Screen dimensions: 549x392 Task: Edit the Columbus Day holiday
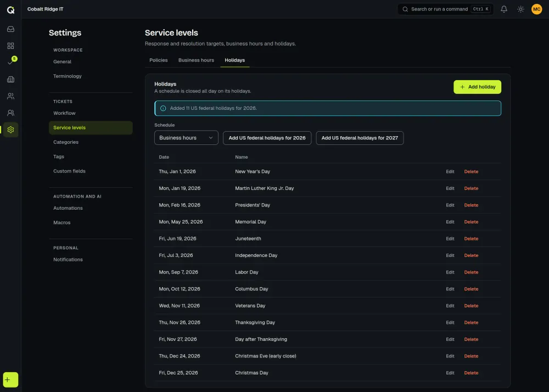coord(450,289)
